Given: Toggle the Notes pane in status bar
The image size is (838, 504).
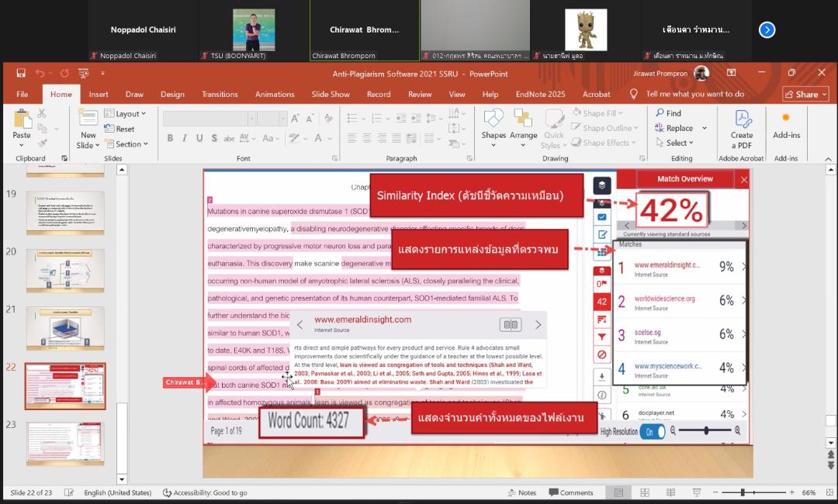Looking at the screenshot, I should pos(521,492).
